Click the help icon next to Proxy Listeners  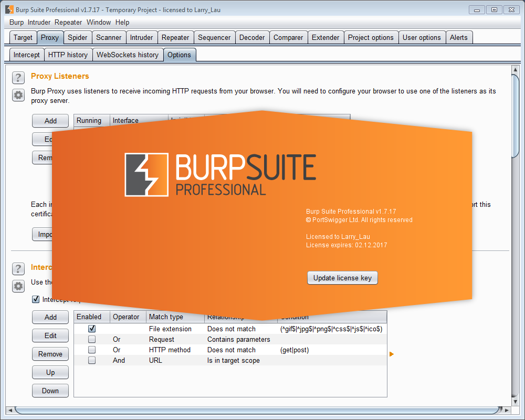pyautogui.click(x=18, y=78)
